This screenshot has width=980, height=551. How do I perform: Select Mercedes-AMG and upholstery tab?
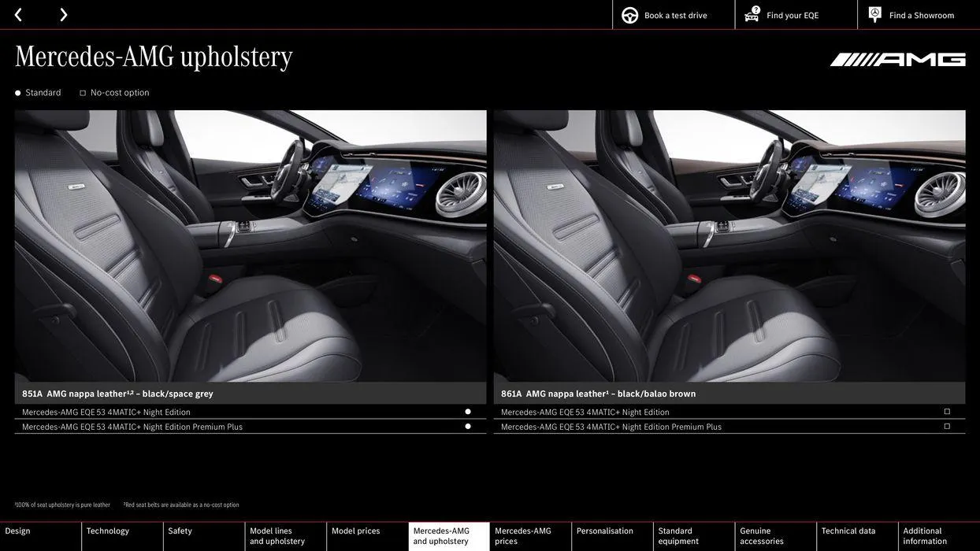pyautogui.click(x=449, y=537)
